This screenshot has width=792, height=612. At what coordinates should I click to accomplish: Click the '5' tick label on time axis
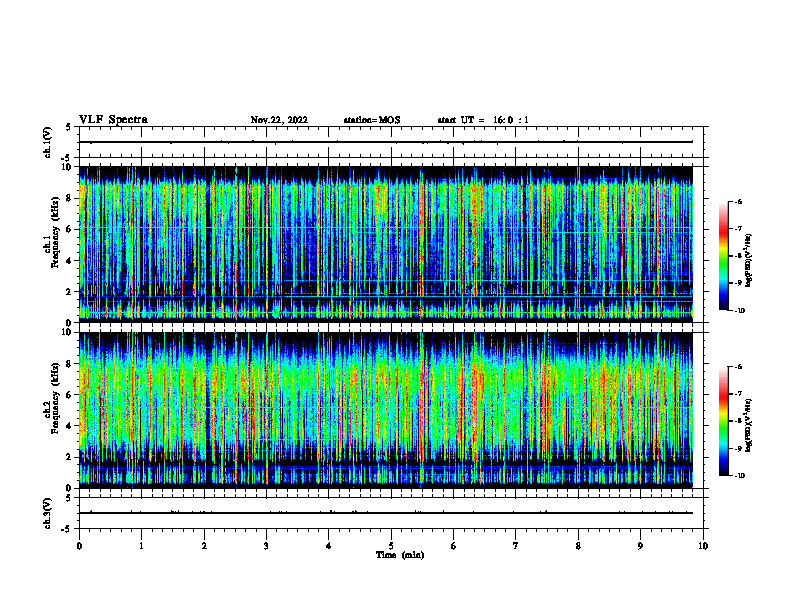pos(391,546)
